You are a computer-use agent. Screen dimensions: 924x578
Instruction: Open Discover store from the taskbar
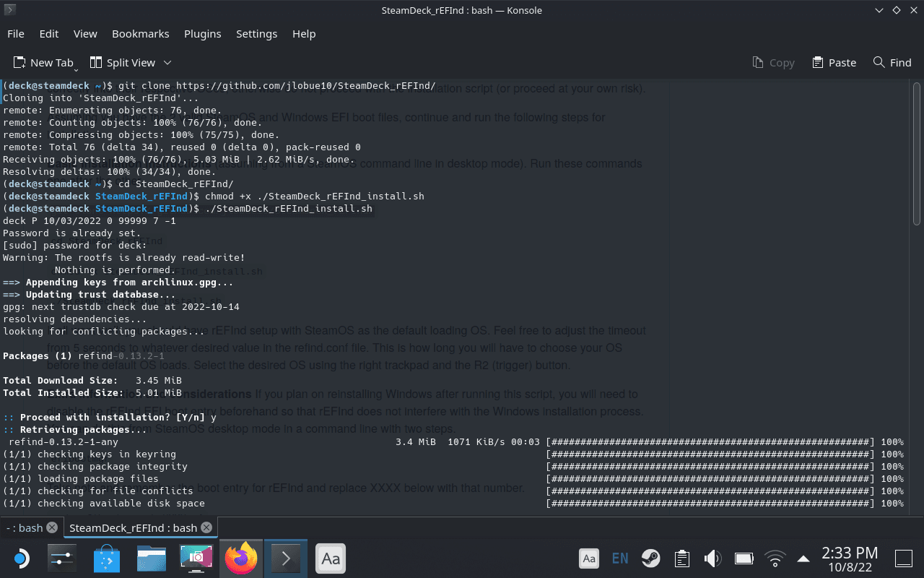[108, 558]
